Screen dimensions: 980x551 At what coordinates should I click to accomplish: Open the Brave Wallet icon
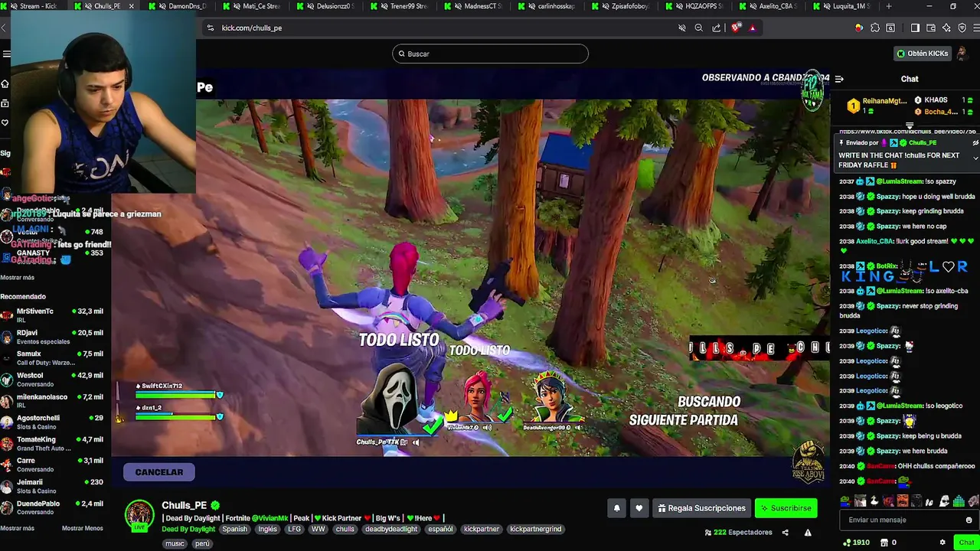931,28
